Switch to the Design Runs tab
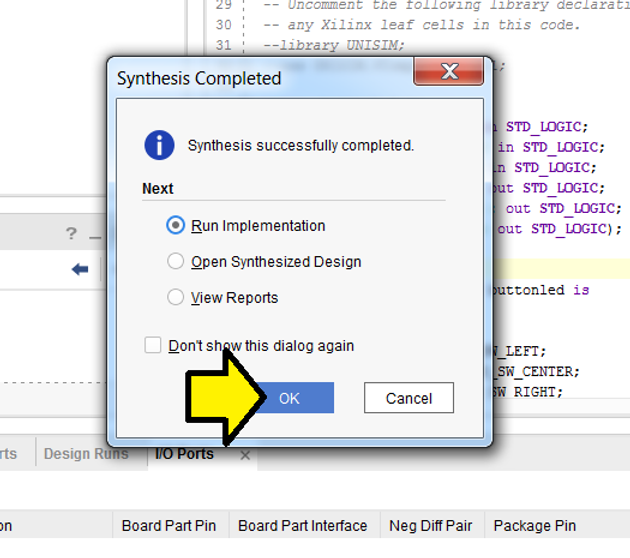630x558 pixels. 86,454
